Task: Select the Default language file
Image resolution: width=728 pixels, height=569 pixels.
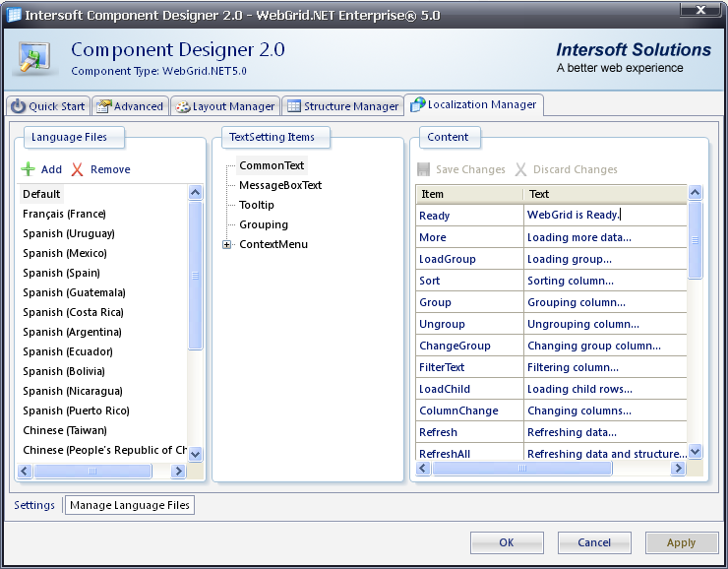Action: (x=41, y=194)
